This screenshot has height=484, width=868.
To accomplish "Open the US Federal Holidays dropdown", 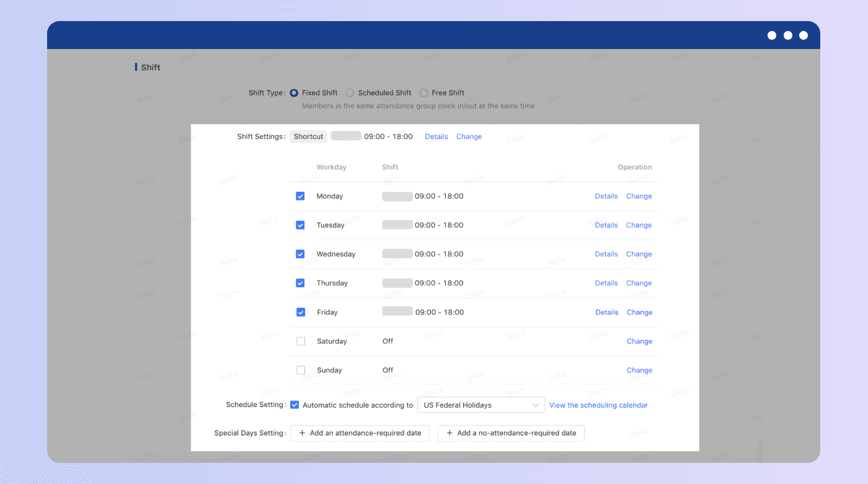I will coord(481,405).
